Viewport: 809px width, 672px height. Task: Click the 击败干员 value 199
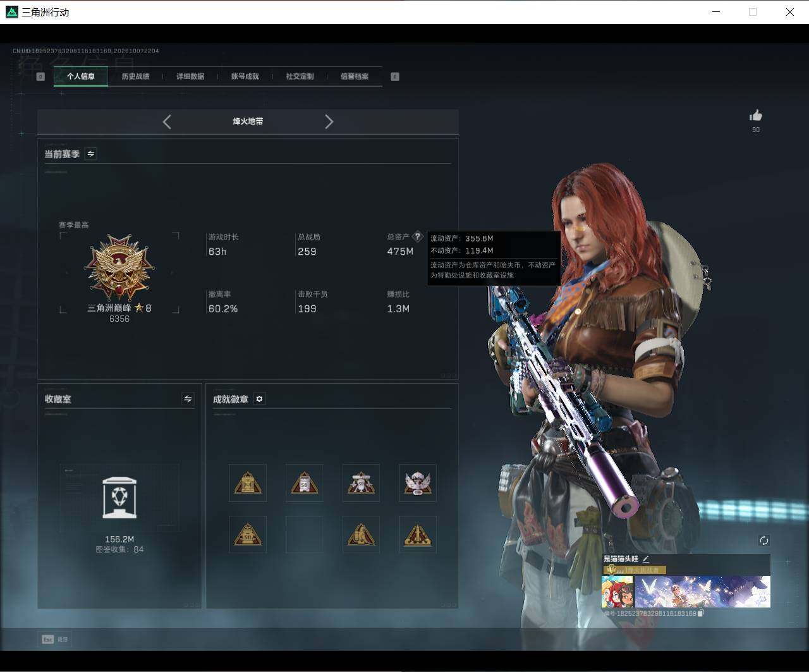click(307, 309)
